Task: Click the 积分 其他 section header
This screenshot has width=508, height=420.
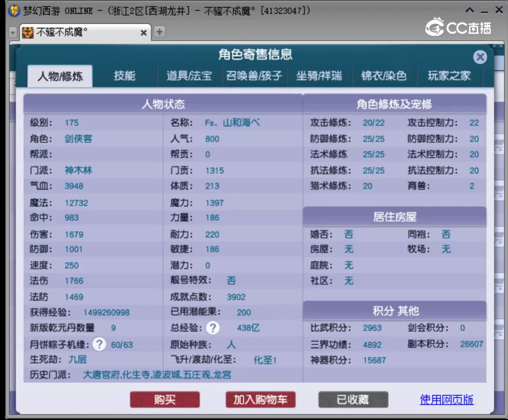Action: 394,311
